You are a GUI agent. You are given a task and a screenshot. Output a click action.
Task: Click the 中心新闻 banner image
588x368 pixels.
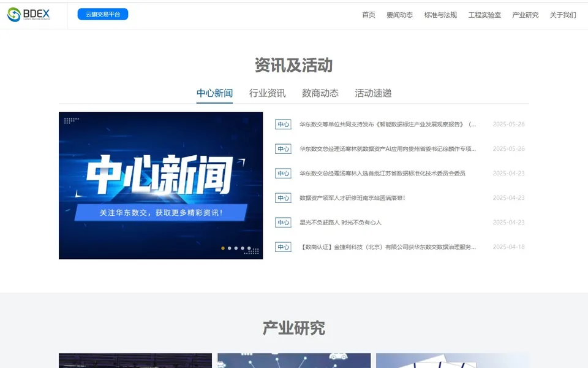pyautogui.click(x=161, y=185)
